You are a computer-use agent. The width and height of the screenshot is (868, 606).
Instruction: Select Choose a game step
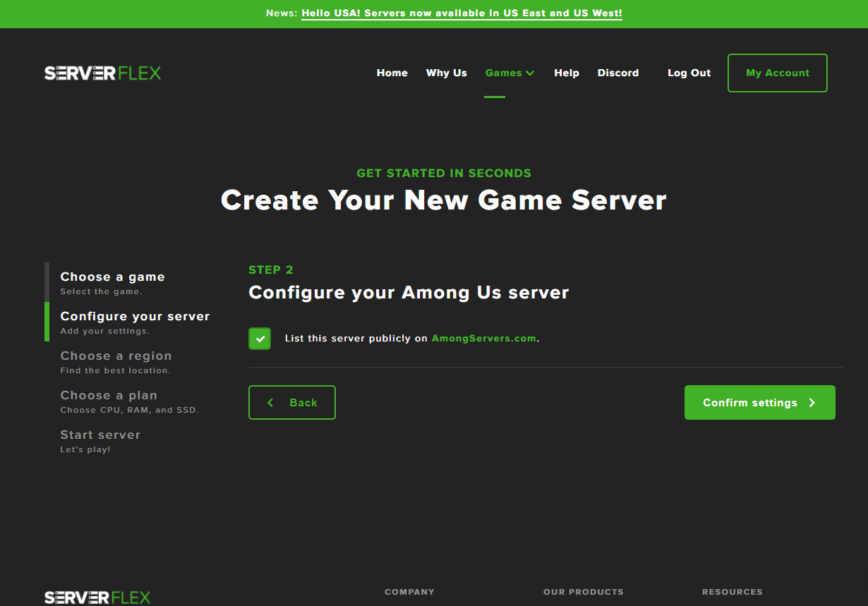pos(113,282)
